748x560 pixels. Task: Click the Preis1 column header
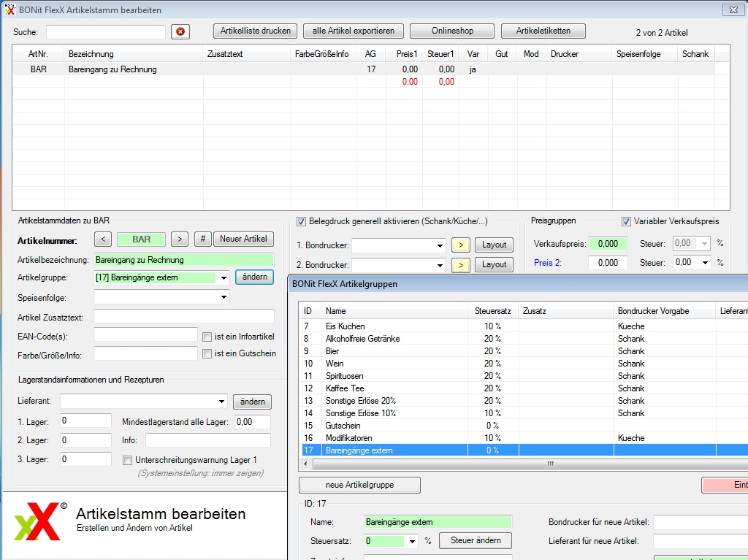tap(404, 54)
